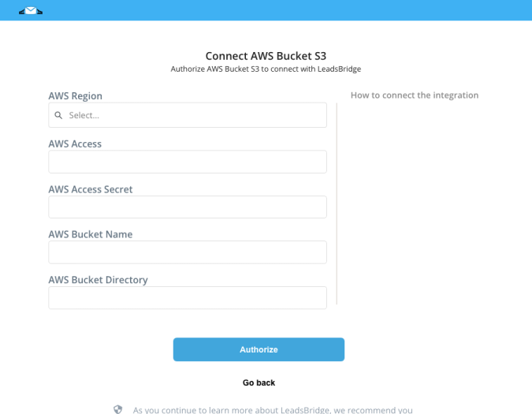Viewport: 532px width, 414px height.
Task: Click the blue Authorize button
Action: point(259,349)
